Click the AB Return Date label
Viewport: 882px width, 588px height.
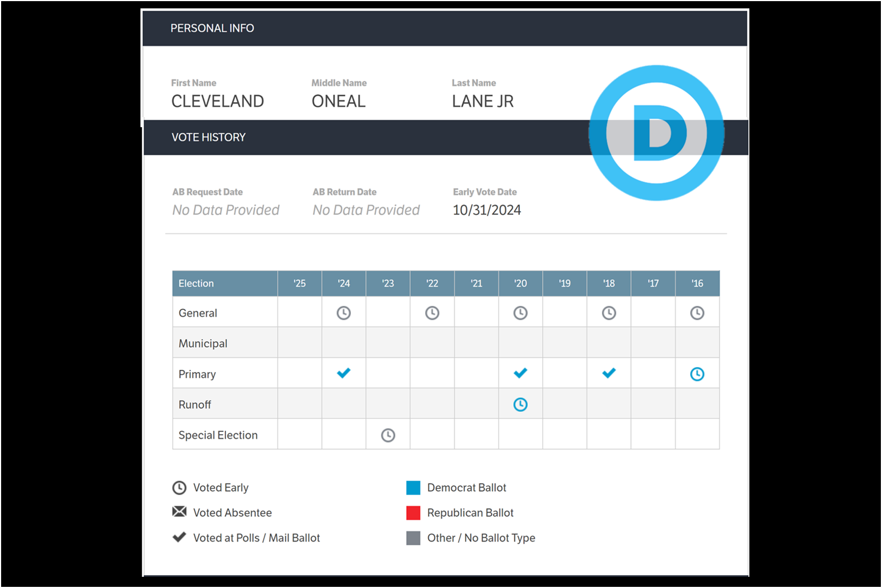pyautogui.click(x=345, y=192)
